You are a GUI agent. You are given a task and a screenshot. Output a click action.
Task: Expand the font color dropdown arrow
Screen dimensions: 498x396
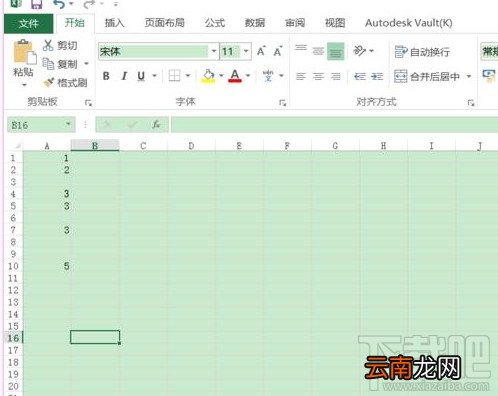248,76
